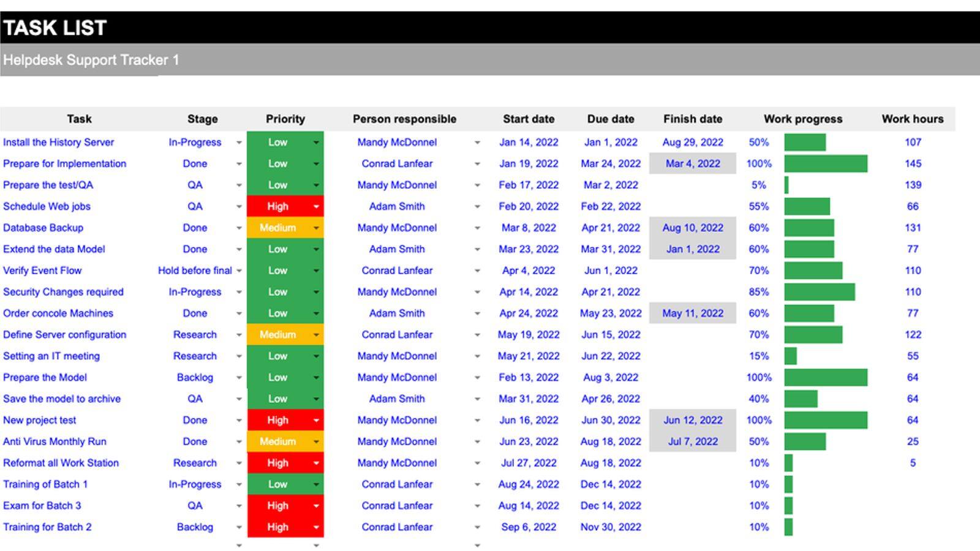Select task cell Setting an IT meeting
The image size is (980, 551).
point(51,356)
